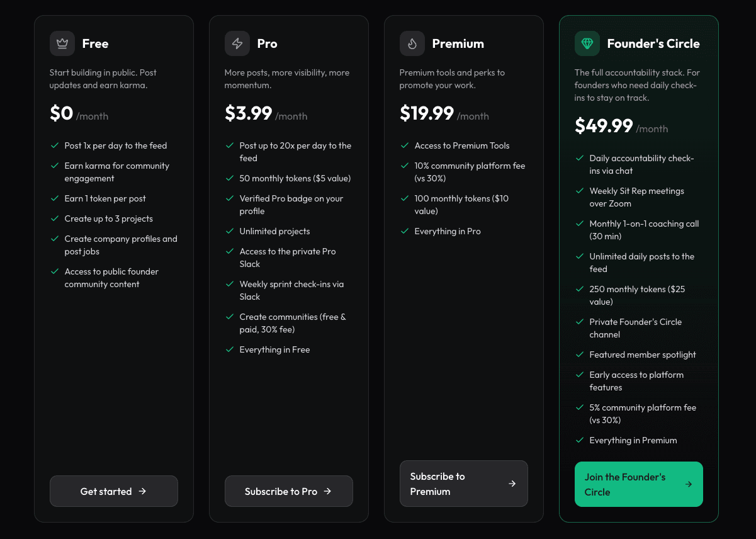The height and width of the screenshot is (539, 756).
Task: Join the Founder's Circle via green button
Action: [638, 484]
